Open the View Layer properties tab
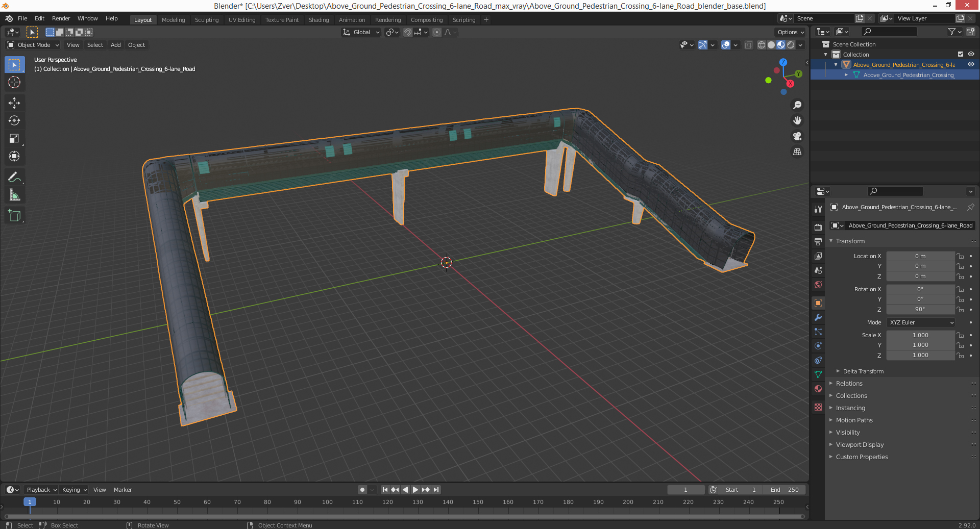The image size is (980, 529). tap(818, 256)
